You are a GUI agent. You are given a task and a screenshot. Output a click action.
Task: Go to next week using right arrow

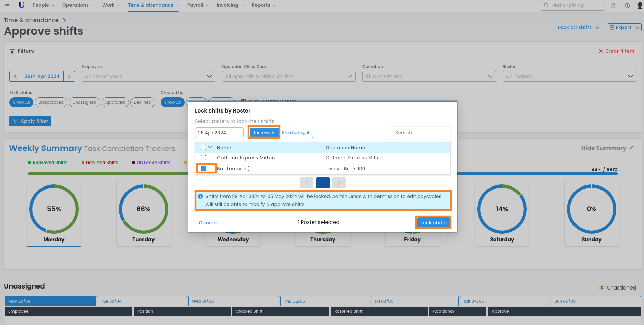coord(69,76)
